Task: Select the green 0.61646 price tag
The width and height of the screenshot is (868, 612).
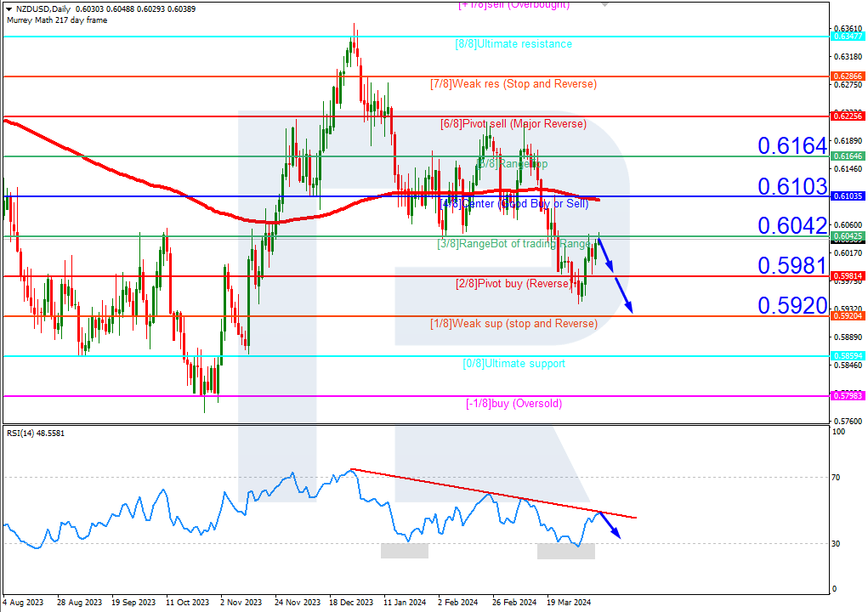Action: pyautogui.click(x=847, y=156)
